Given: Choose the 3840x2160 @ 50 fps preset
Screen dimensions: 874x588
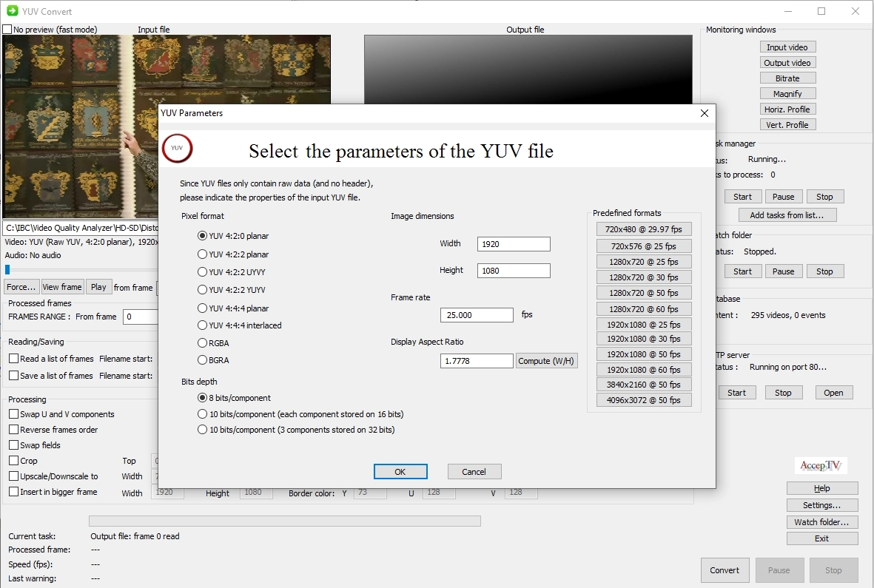Looking at the screenshot, I should (643, 385).
